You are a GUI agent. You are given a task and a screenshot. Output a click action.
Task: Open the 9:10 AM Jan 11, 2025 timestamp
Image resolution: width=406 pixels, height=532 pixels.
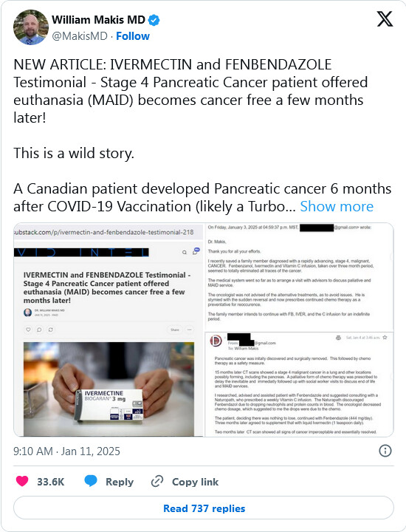[66, 451]
